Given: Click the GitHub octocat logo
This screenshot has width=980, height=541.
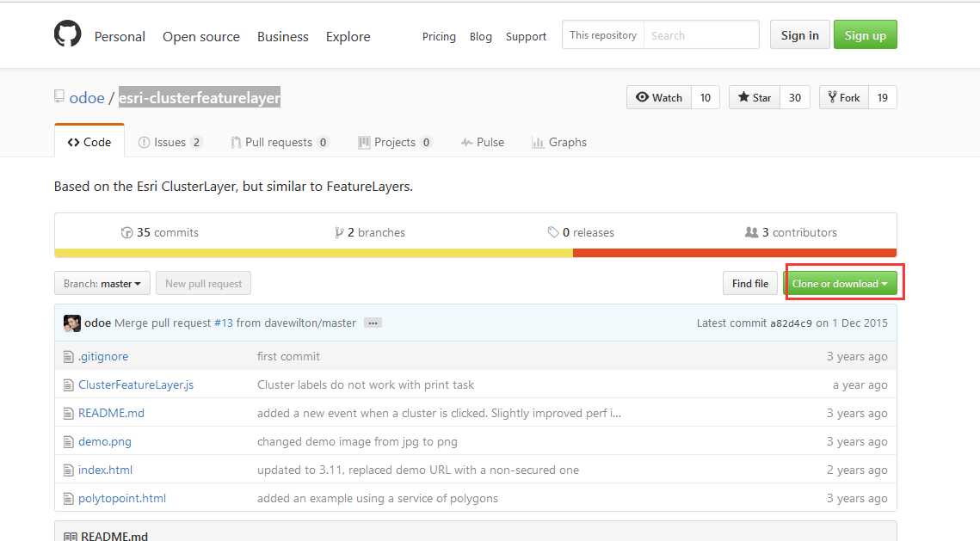Looking at the screenshot, I should 67,34.
